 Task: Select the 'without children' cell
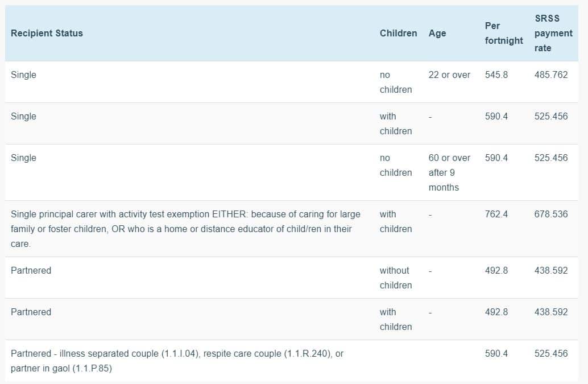(395, 278)
